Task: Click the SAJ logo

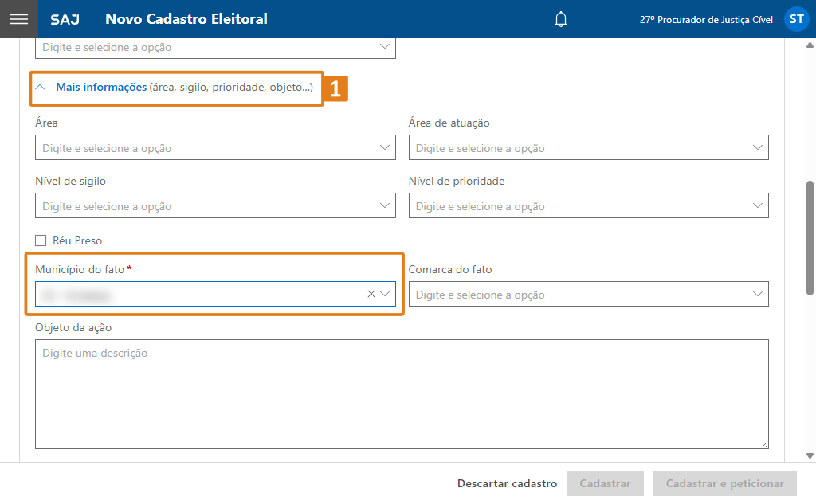Action: point(65,19)
